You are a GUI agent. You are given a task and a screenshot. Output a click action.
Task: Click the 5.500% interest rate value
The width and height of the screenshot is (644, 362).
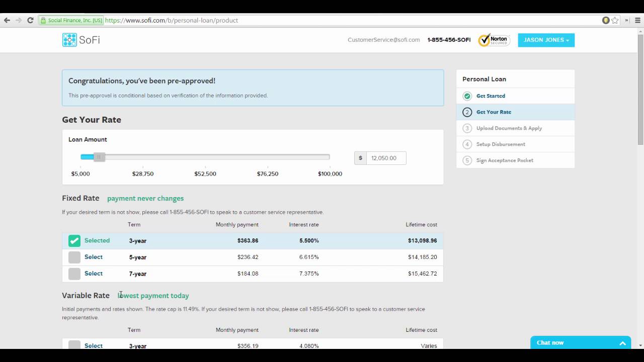pyautogui.click(x=309, y=241)
